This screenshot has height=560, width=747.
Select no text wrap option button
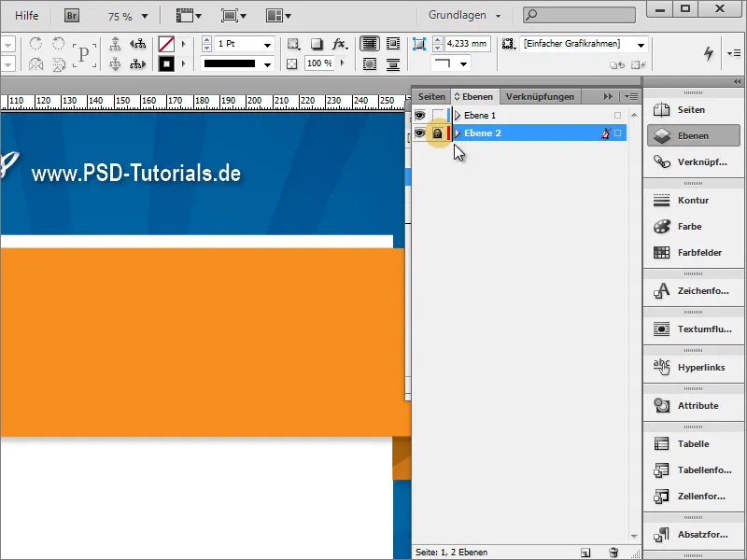coord(369,44)
